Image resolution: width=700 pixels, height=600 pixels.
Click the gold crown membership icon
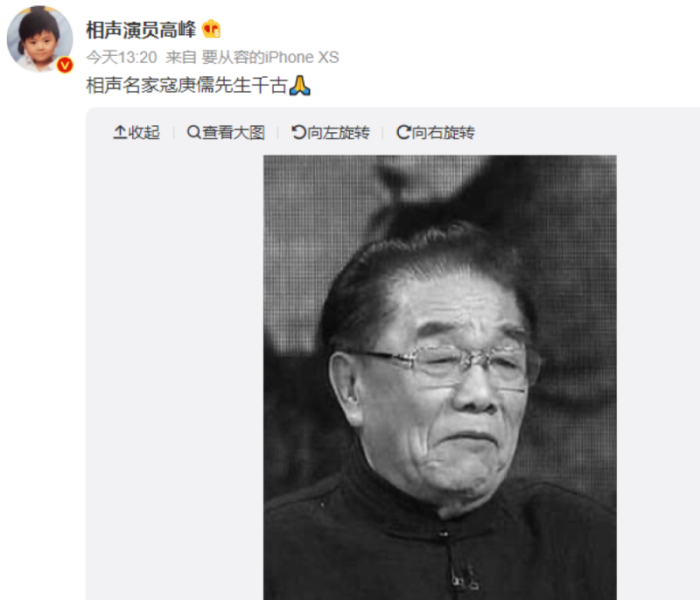pos(211,29)
